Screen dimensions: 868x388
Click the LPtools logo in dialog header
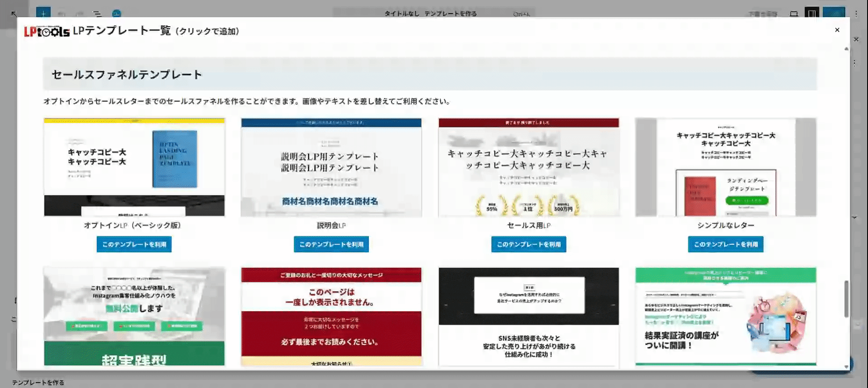[x=47, y=31]
